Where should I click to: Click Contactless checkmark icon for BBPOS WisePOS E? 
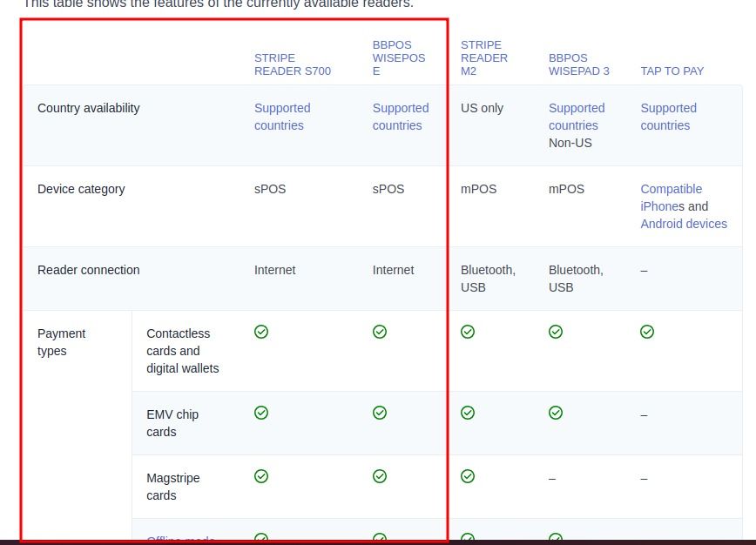380,332
